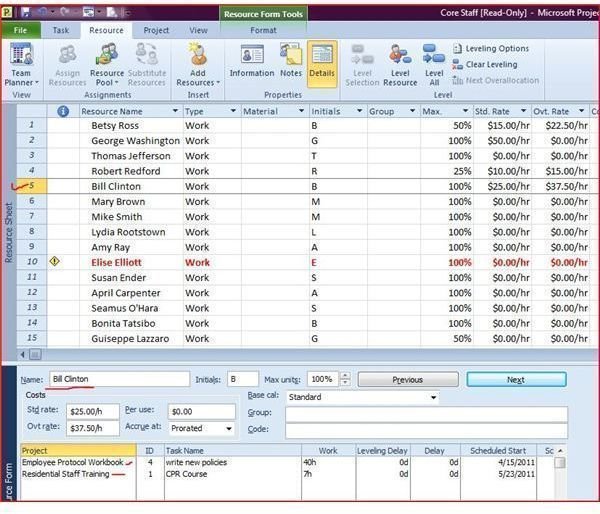
Task: Click the overallocation warning icon for Elise Elliott
Action: click(x=54, y=261)
